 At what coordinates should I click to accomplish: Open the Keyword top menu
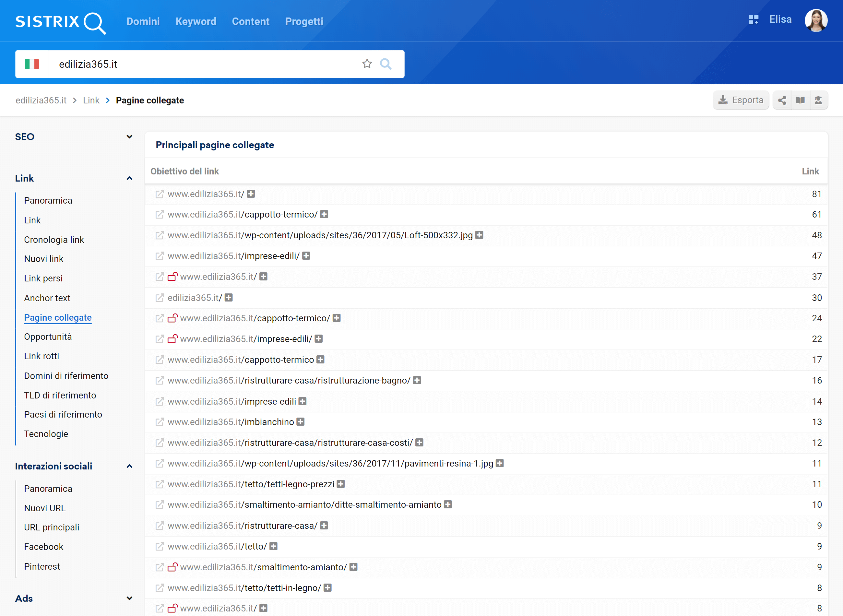pyautogui.click(x=196, y=21)
